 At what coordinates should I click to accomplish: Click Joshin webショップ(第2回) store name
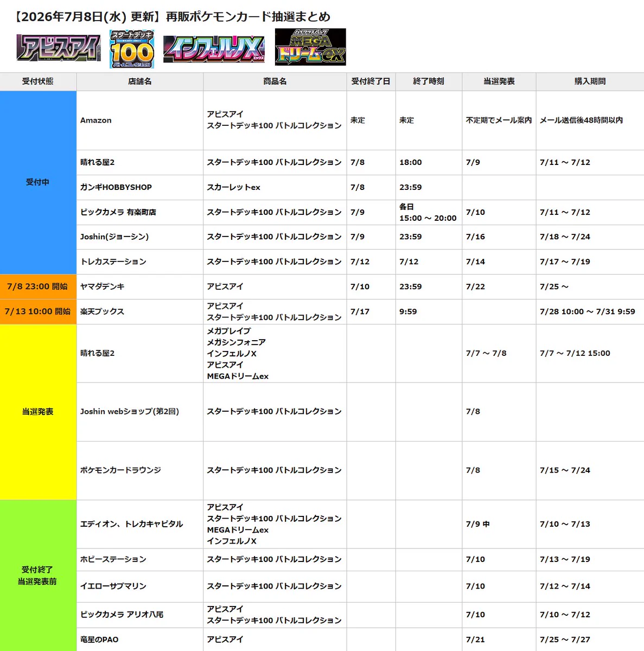130,411
